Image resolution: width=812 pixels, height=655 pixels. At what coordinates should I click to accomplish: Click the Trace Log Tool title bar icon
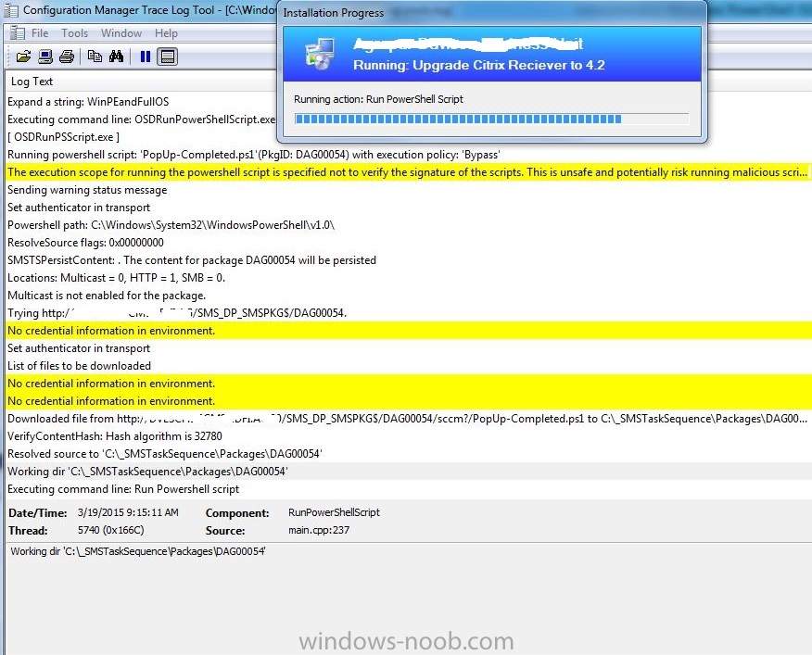pos(11,10)
